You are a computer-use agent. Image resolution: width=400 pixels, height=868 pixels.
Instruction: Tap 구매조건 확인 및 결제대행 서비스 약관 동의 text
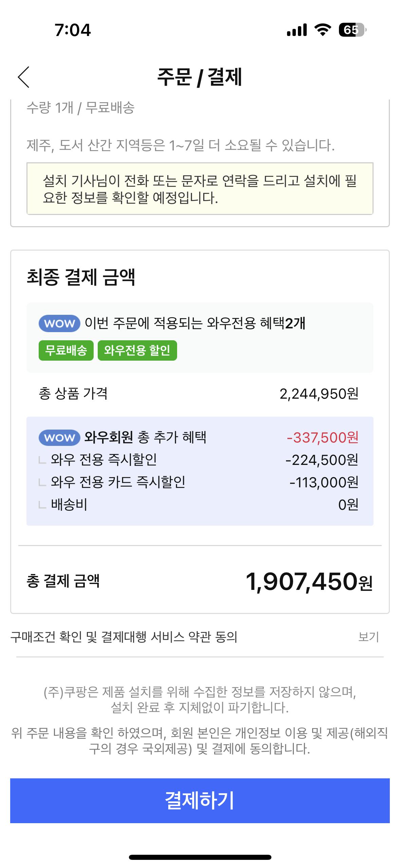tap(124, 637)
